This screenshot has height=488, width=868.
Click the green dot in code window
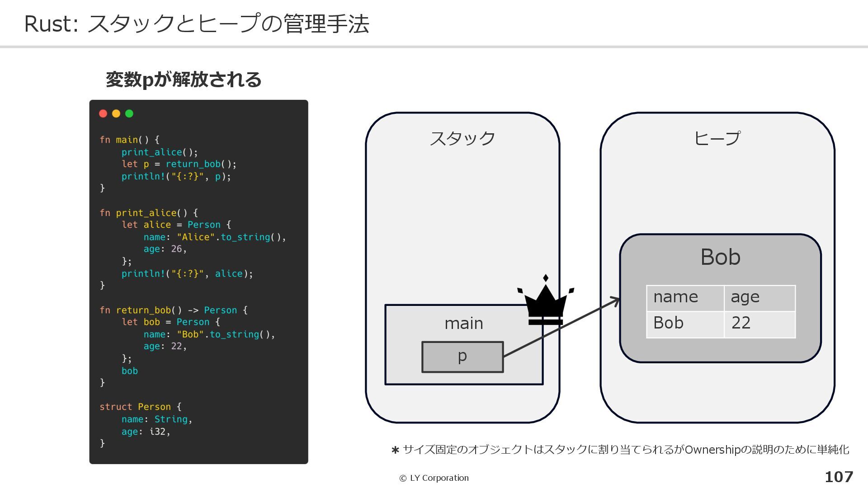[x=129, y=114]
